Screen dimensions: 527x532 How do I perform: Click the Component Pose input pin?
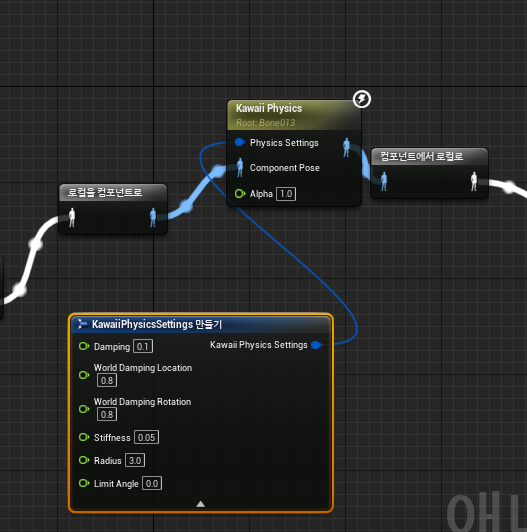[x=240, y=168]
